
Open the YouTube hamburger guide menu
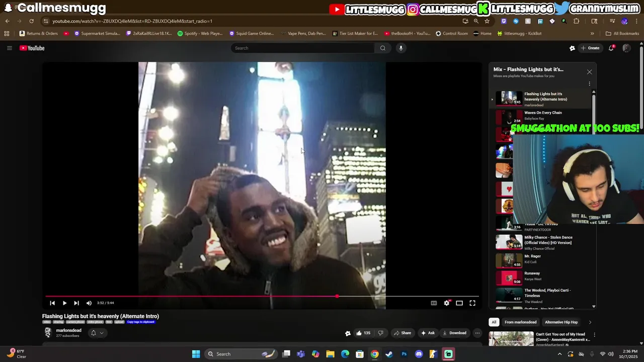[x=9, y=48]
